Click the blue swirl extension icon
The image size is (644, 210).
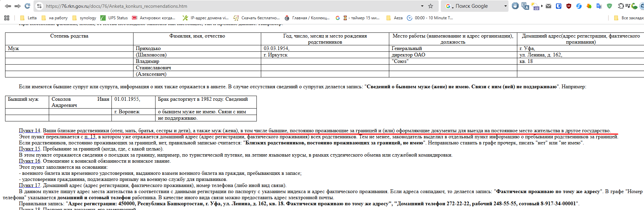pyautogui.click(x=579, y=6)
